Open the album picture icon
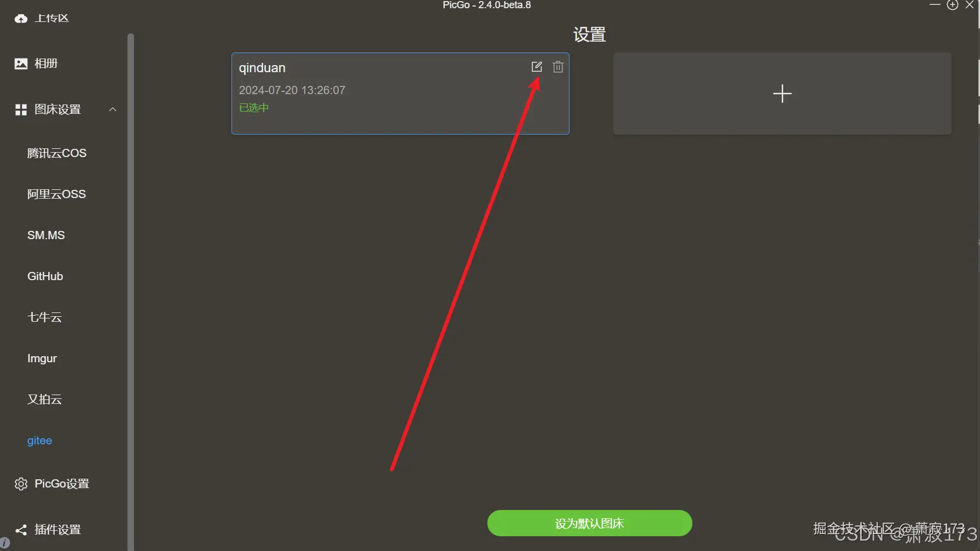The height and width of the screenshot is (551, 980). pos(21,63)
